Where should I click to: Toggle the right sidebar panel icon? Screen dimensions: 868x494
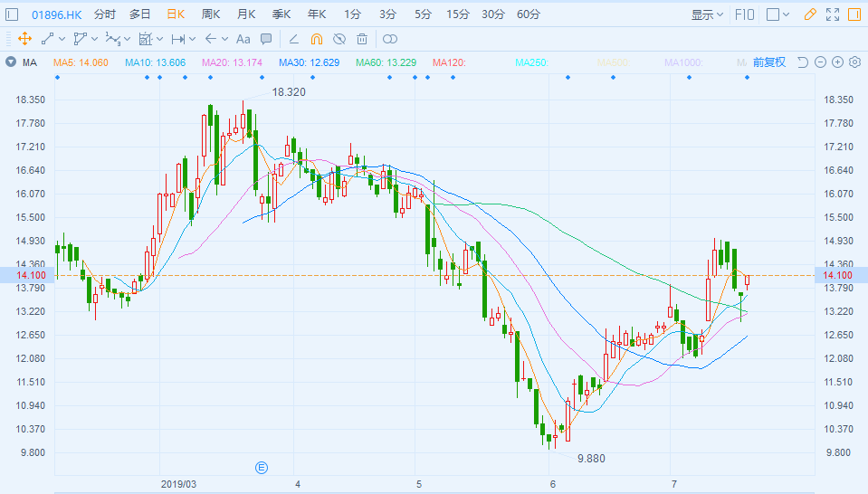tap(854, 15)
